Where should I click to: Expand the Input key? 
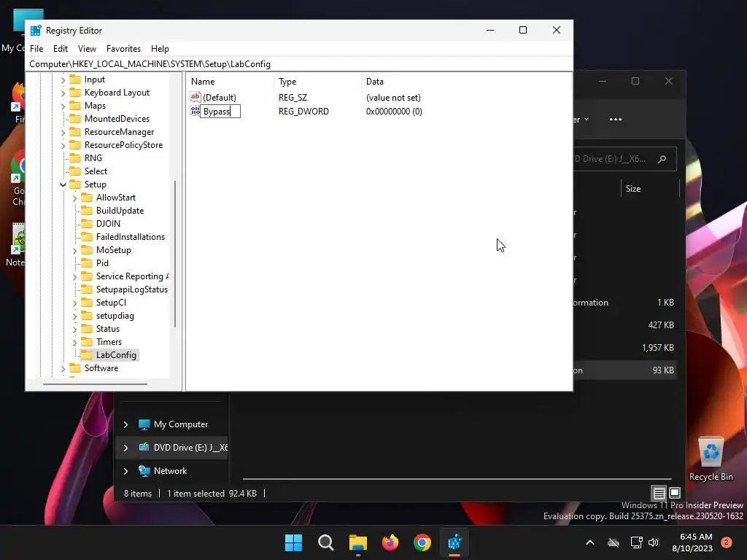(x=63, y=80)
